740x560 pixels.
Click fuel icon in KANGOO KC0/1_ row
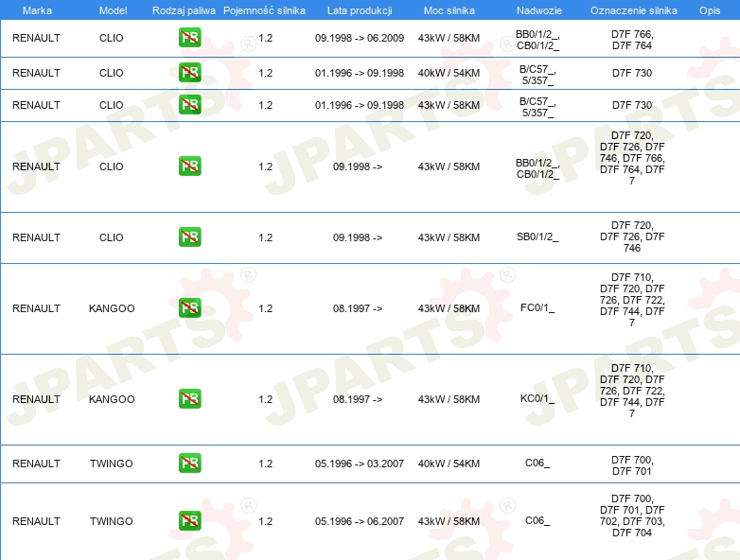(189, 399)
